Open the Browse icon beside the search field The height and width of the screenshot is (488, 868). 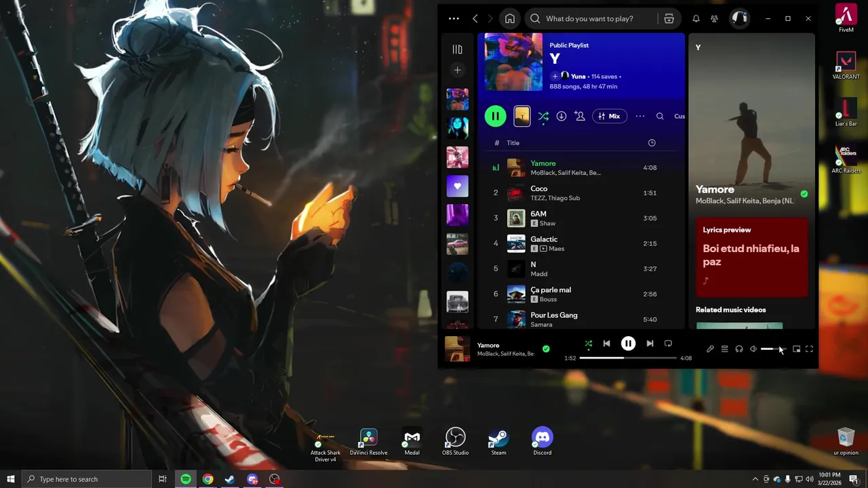click(x=669, y=18)
